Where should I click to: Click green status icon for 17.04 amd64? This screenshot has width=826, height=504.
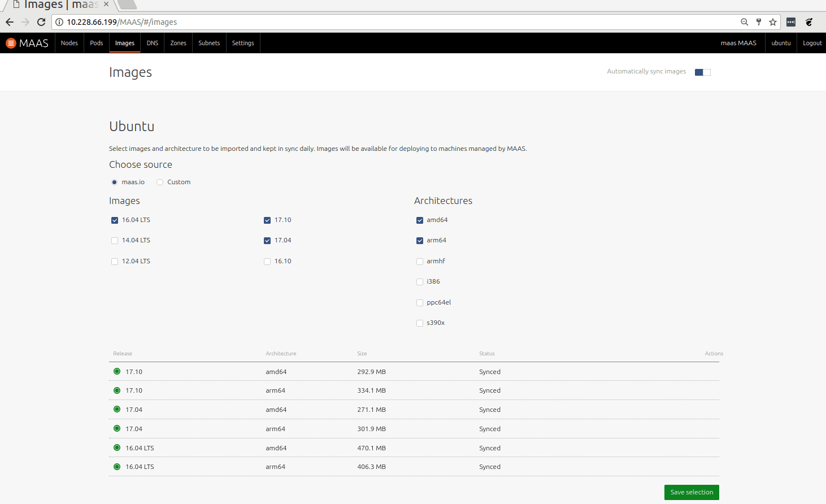coord(117,409)
